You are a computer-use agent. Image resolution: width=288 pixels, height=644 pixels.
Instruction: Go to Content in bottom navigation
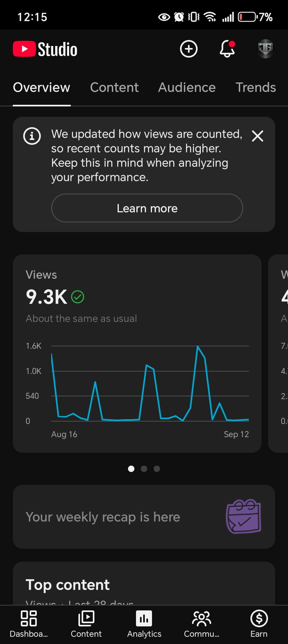tap(86, 618)
